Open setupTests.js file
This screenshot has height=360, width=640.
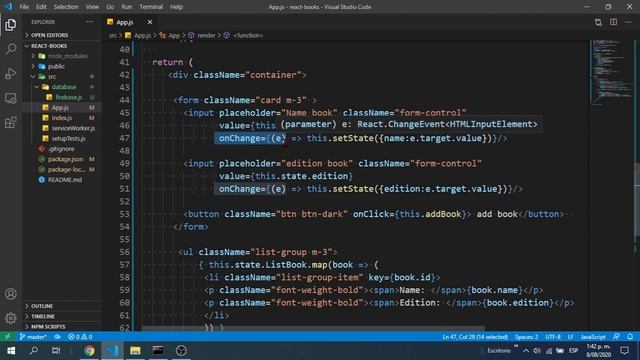pyautogui.click(x=62, y=138)
